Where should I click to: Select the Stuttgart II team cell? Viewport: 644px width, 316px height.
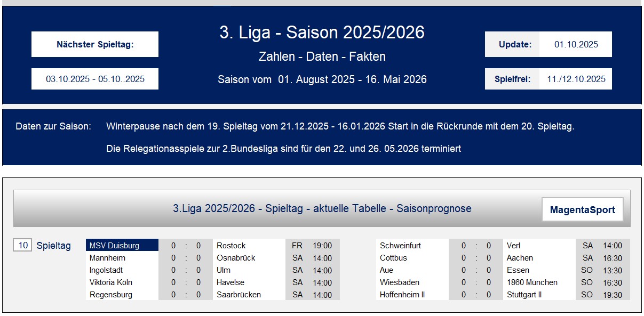pyautogui.click(x=539, y=295)
